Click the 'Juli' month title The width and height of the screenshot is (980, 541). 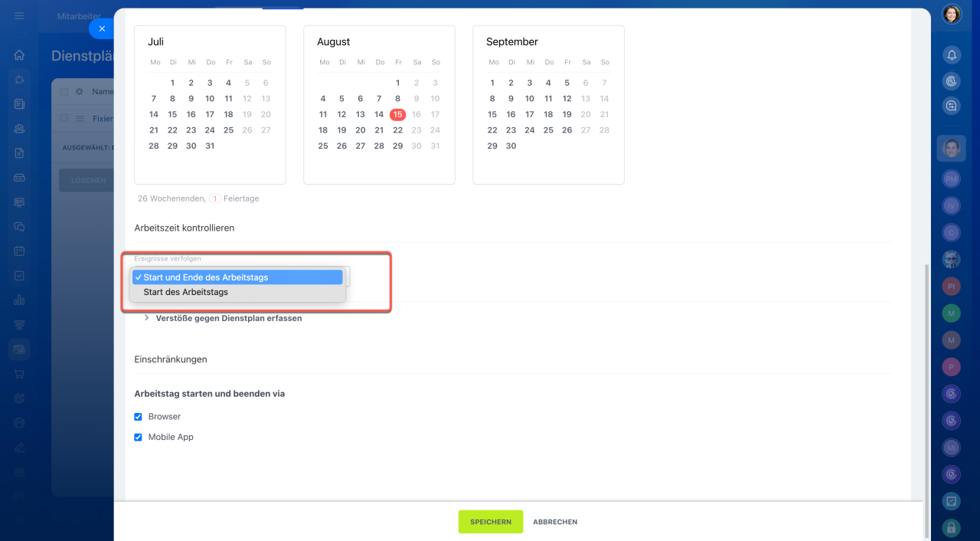[x=155, y=42]
